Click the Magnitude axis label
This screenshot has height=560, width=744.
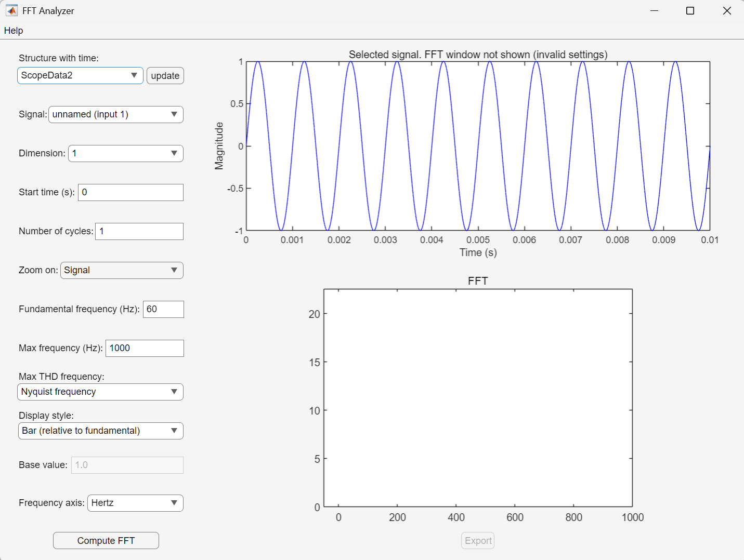pyautogui.click(x=219, y=146)
